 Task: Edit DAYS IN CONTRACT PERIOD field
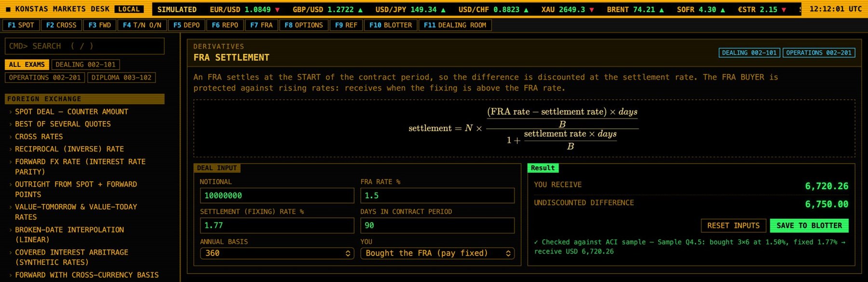(x=437, y=226)
